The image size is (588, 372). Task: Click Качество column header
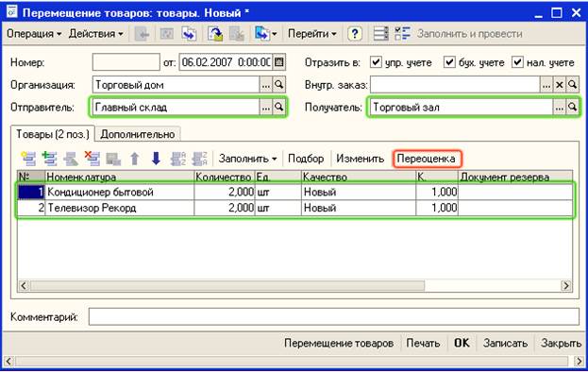point(359,177)
